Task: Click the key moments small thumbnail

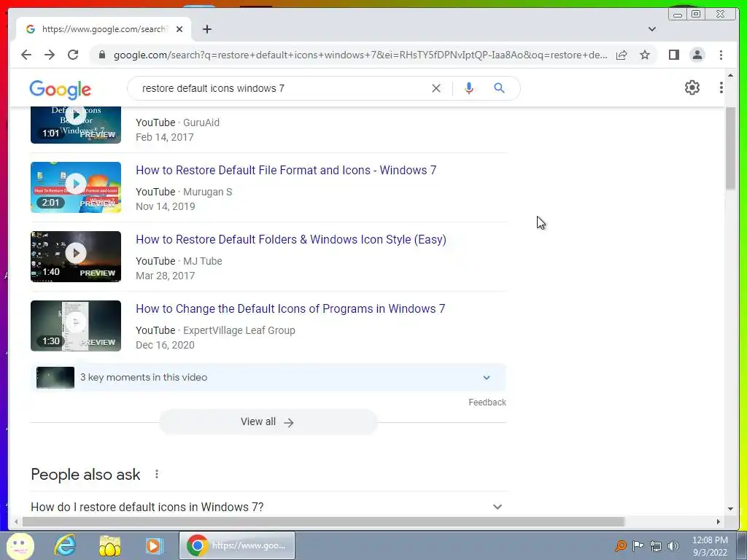Action: pos(55,377)
